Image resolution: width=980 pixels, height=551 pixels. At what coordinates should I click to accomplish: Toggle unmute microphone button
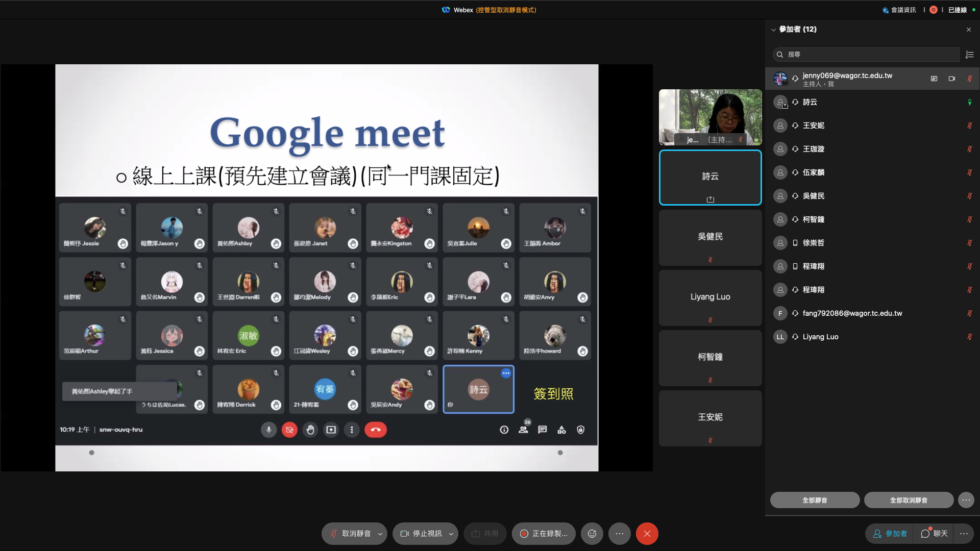[x=351, y=534]
